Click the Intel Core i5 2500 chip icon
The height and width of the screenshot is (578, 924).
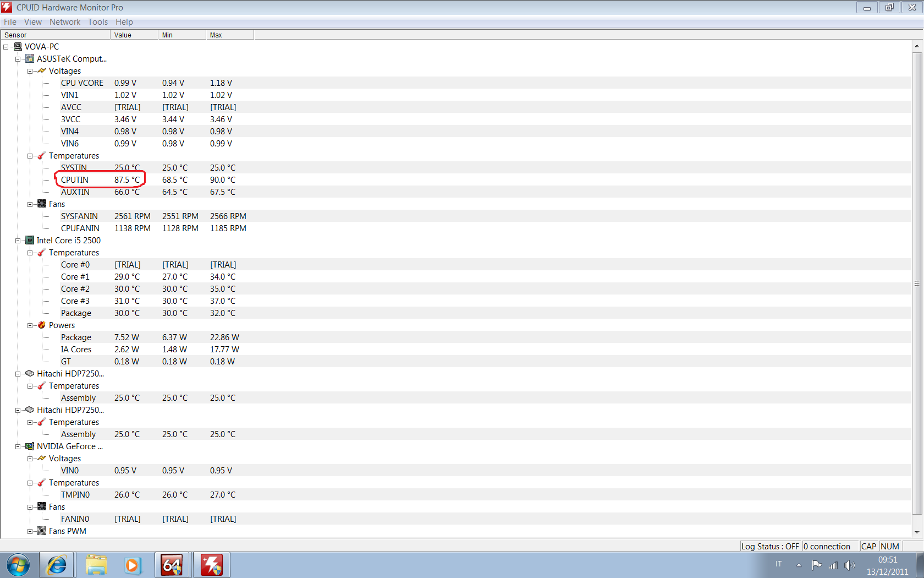(30, 241)
